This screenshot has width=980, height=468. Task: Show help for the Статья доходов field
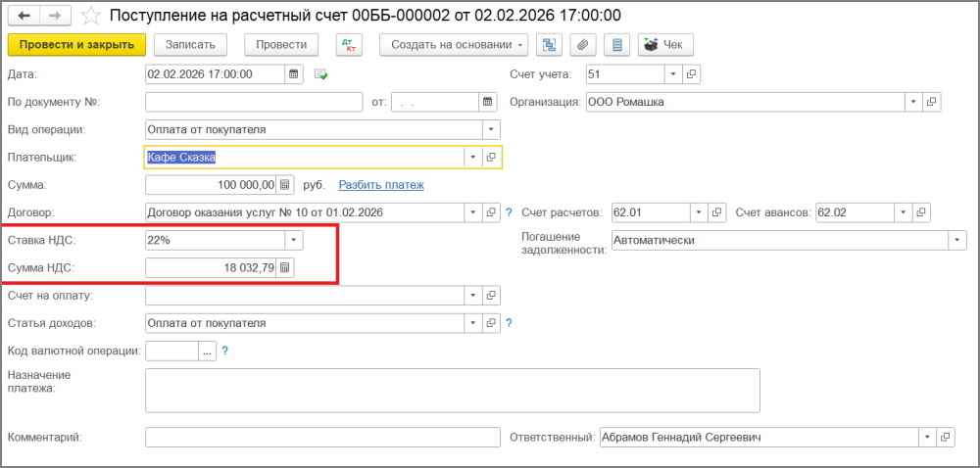tap(509, 323)
